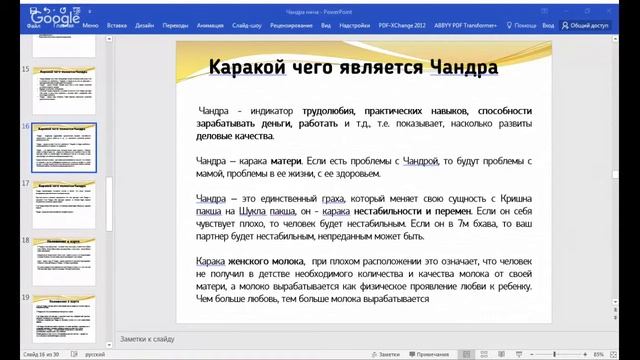Open the Переходы ribbon tab
Image resolution: width=640 pixels, height=360 pixels.
coord(175,25)
